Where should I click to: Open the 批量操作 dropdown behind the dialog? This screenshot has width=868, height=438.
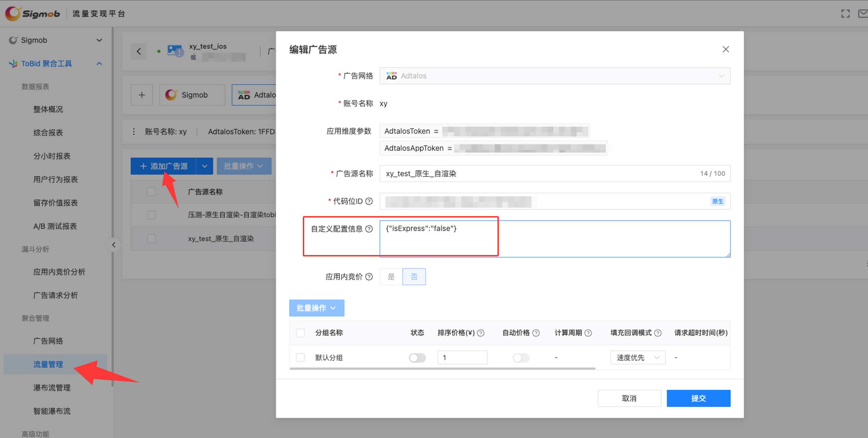point(244,166)
